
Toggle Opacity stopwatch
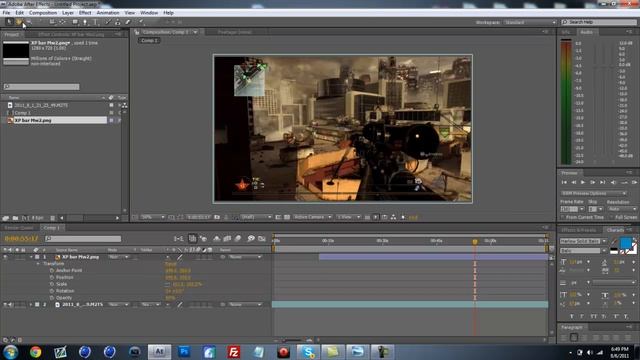[52, 298]
